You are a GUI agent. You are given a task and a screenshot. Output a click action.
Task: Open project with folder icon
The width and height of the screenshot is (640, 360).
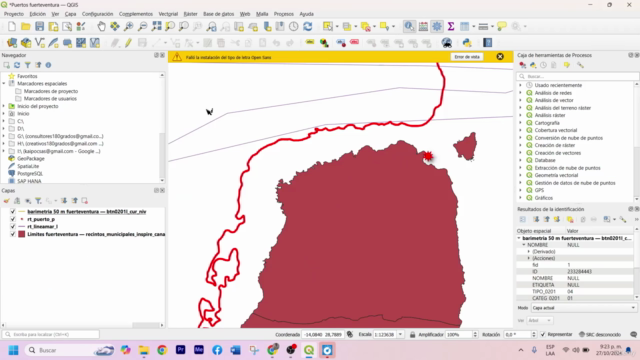click(x=26, y=27)
